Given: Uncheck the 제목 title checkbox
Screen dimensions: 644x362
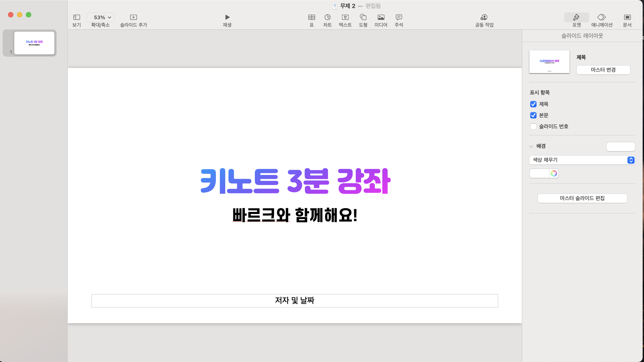Looking at the screenshot, I should coord(533,104).
